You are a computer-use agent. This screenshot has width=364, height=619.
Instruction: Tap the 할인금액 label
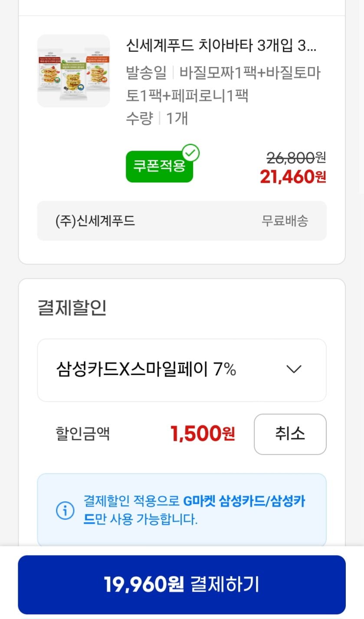pos(82,434)
